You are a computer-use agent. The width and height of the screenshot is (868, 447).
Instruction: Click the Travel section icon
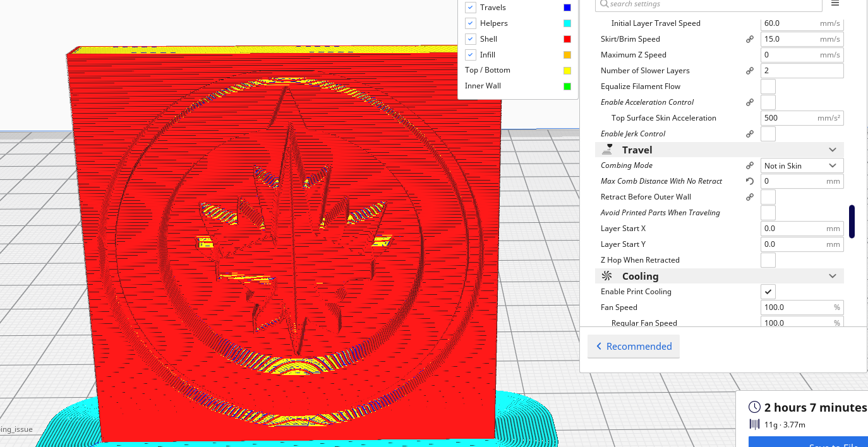pyautogui.click(x=608, y=150)
